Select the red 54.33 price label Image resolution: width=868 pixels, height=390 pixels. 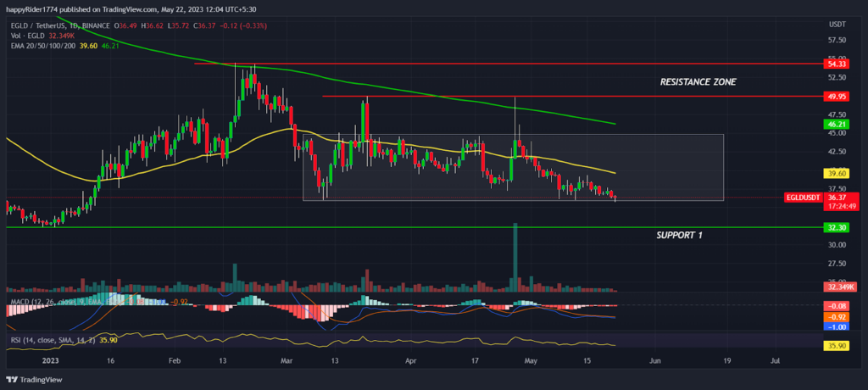pos(836,64)
